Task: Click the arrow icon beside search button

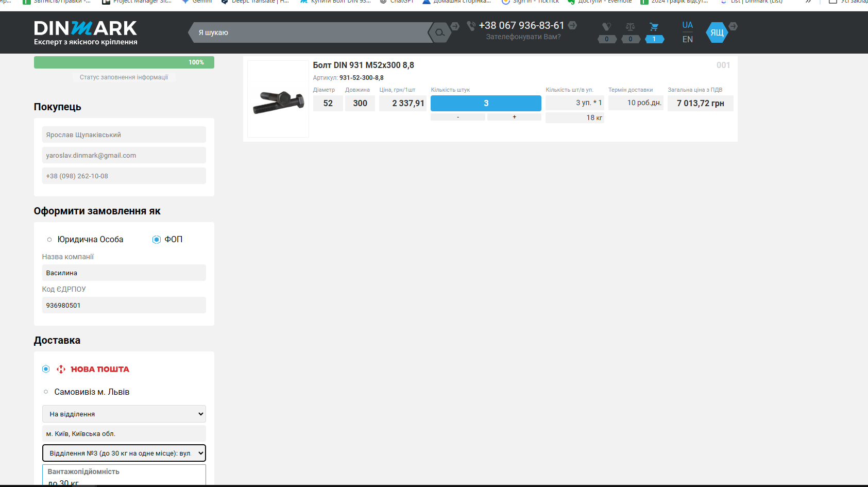Action: tap(455, 26)
